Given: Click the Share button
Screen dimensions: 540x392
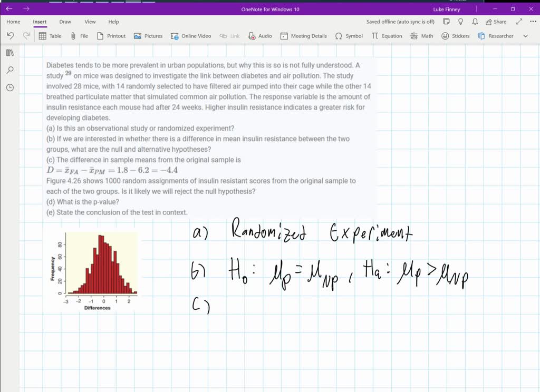Looking at the screenshot, I should pos(496,22).
